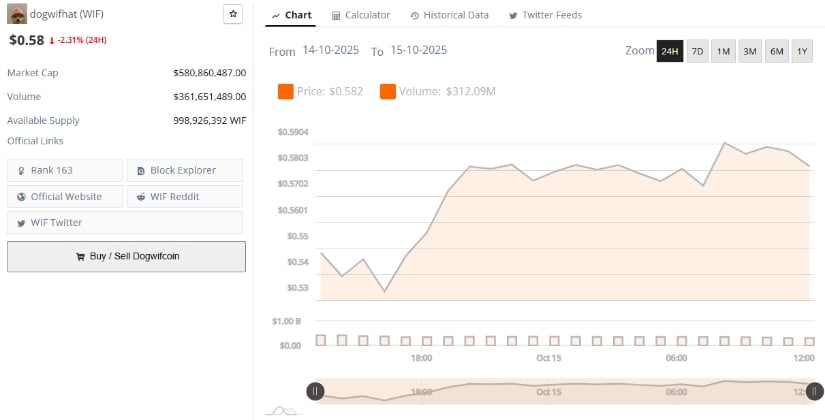825x420 pixels.
Task: Choose the 1Y zoom range
Action: (802, 51)
